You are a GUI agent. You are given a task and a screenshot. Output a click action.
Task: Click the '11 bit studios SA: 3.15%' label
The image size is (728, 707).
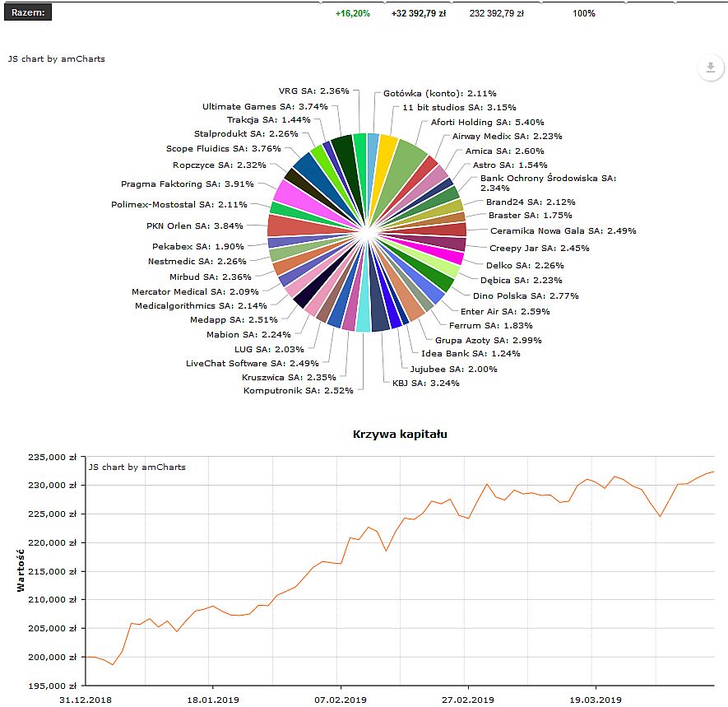click(459, 107)
